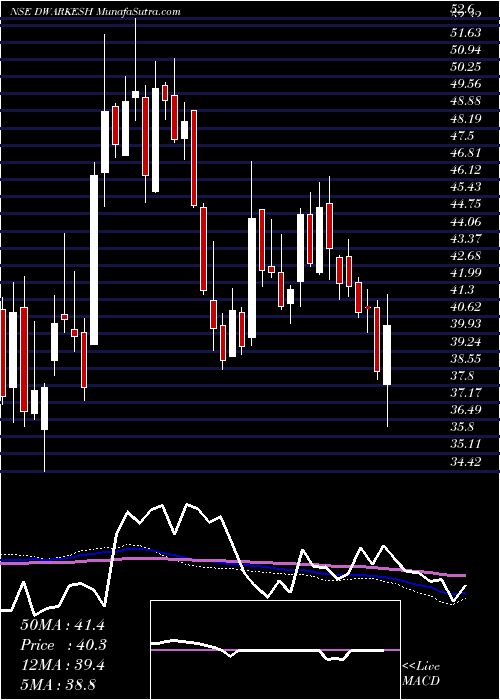The image size is (500, 700).
Task: Click the Price : 40.3 readout
Action: point(62,645)
